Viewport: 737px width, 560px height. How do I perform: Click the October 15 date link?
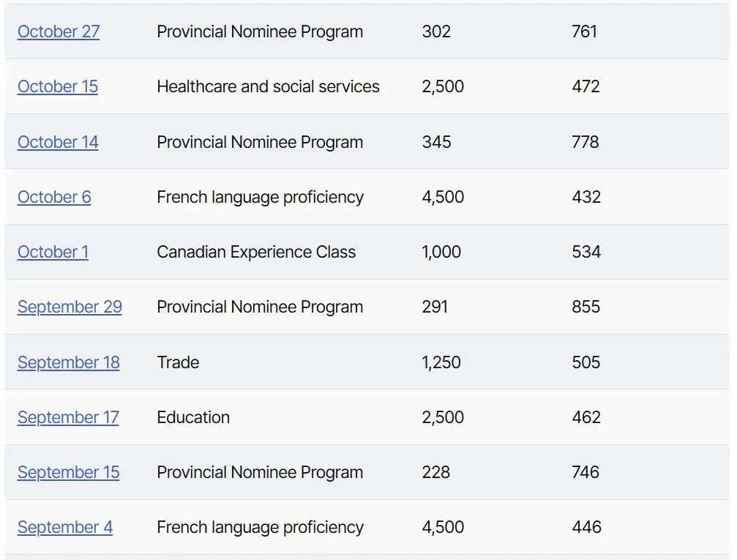58,86
